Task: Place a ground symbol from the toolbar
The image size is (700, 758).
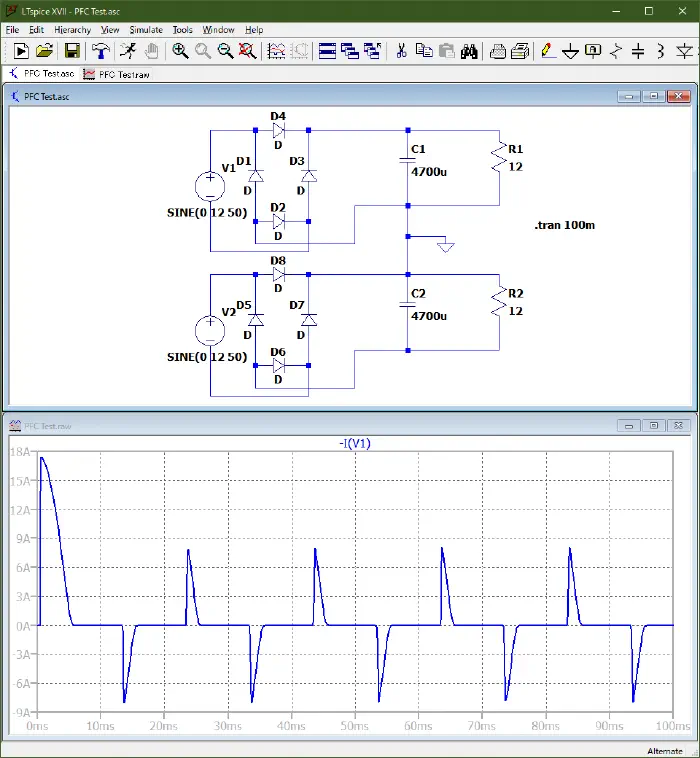Action: point(570,51)
